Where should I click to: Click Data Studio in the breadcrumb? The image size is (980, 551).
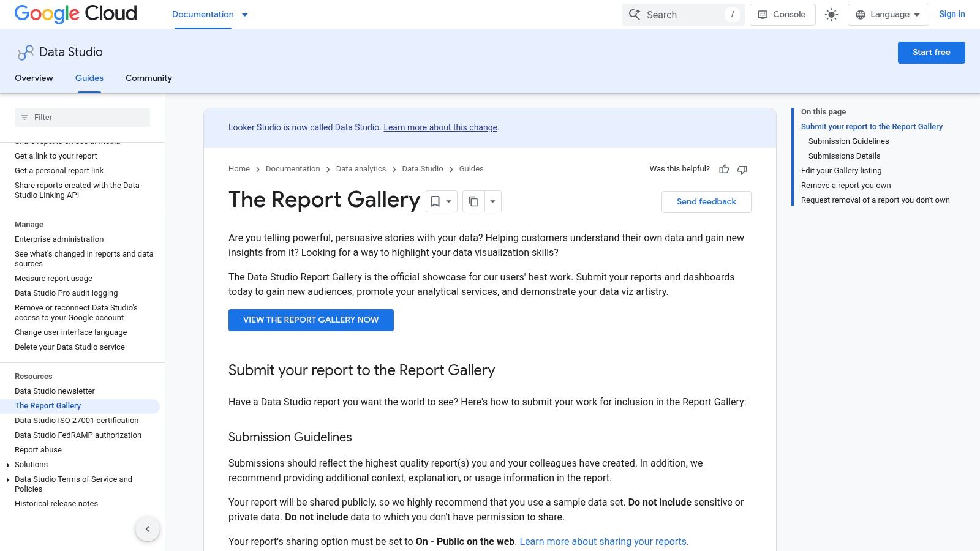422,169
